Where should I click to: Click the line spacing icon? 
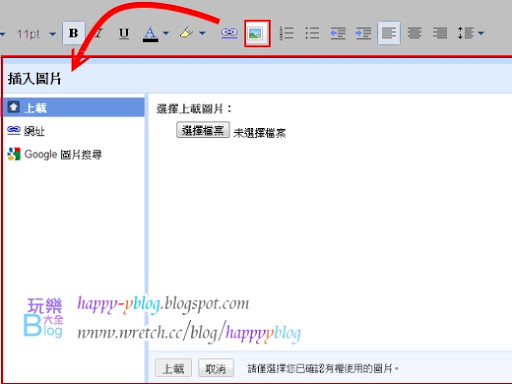tap(466, 33)
